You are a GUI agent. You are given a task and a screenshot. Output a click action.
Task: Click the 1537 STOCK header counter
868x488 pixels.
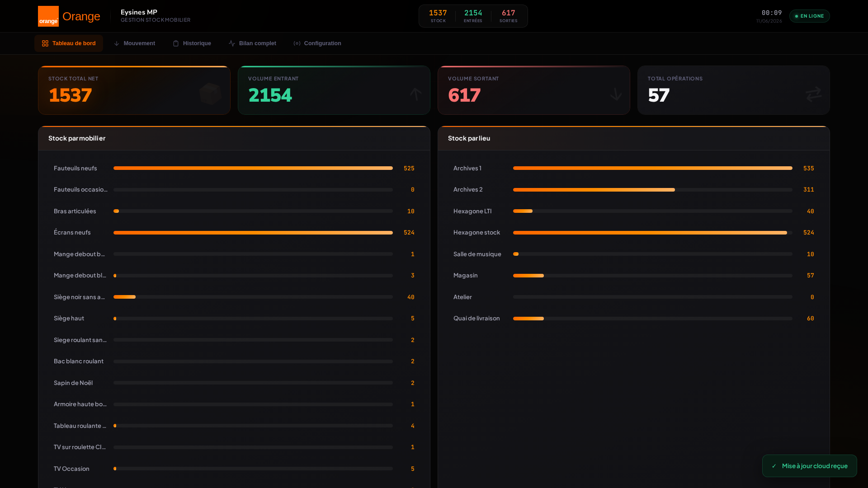point(438,16)
